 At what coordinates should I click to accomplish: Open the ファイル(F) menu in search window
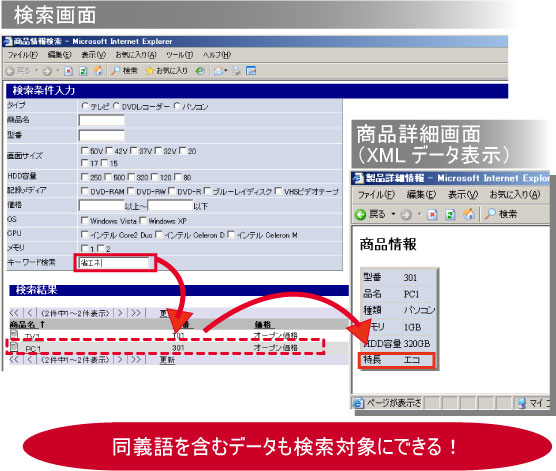[23, 55]
